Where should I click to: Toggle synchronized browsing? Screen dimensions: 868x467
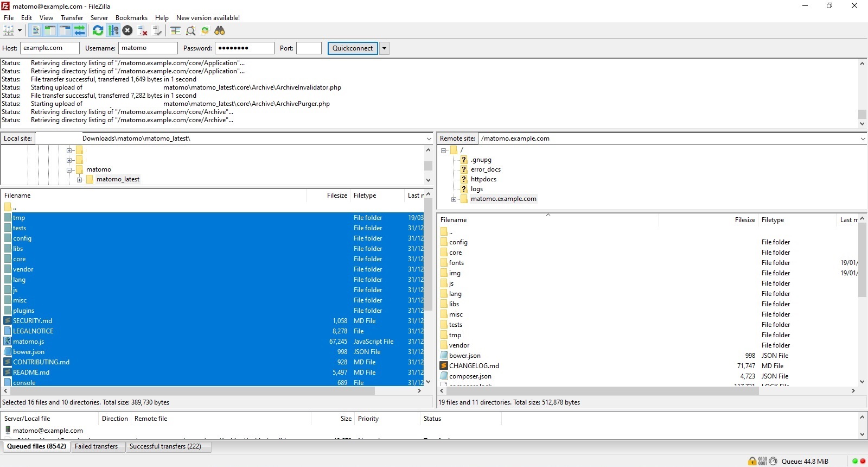[x=205, y=31]
